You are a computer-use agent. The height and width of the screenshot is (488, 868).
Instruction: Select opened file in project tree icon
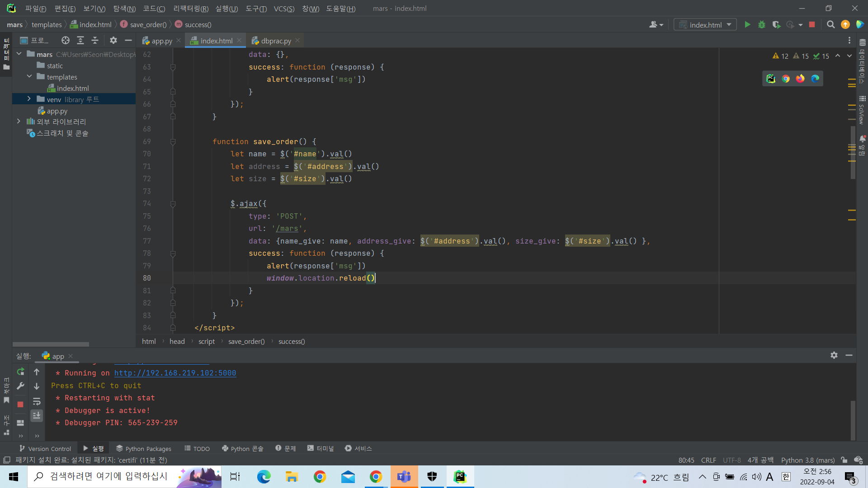point(66,41)
